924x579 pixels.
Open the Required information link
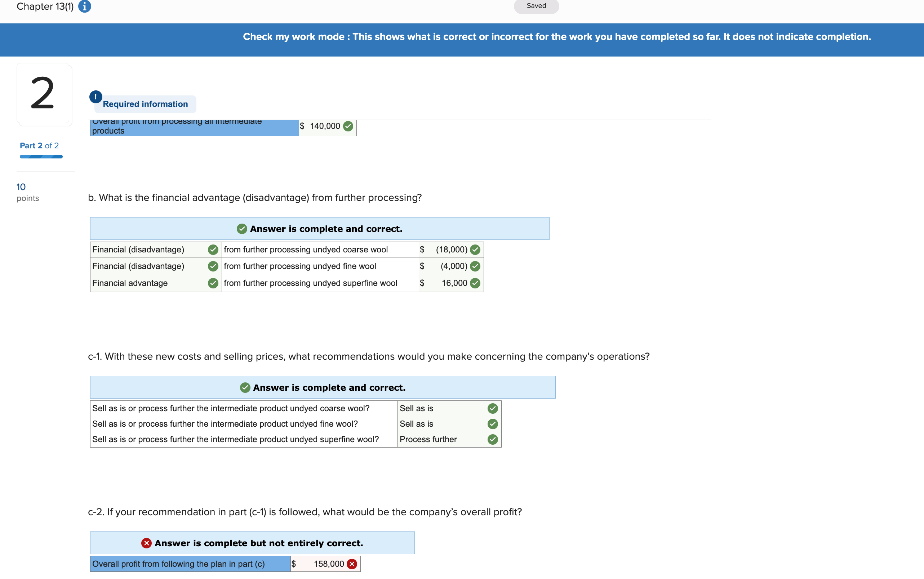click(145, 104)
